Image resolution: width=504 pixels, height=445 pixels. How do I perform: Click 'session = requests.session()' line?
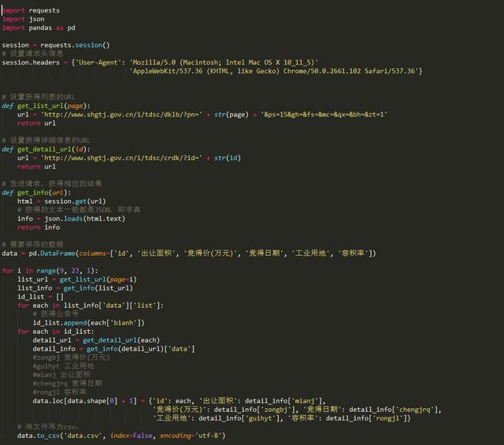[x=56, y=45]
